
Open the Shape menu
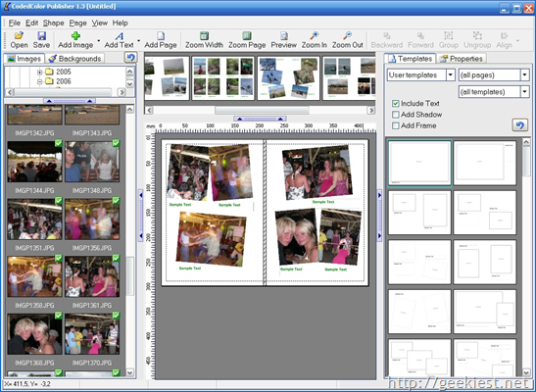(x=53, y=23)
